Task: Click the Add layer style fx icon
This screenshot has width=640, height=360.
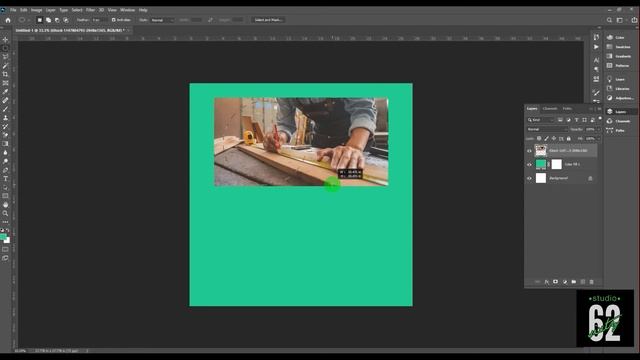Action: point(547,282)
